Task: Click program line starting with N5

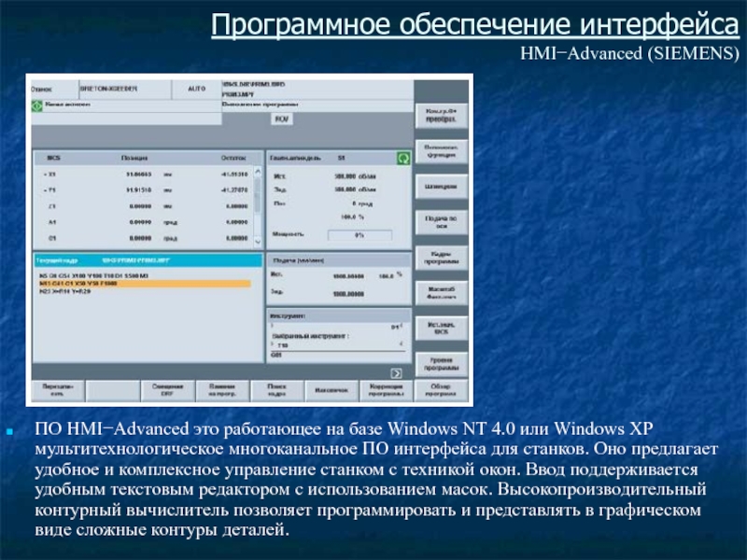Action: click(x=94, y=275)
